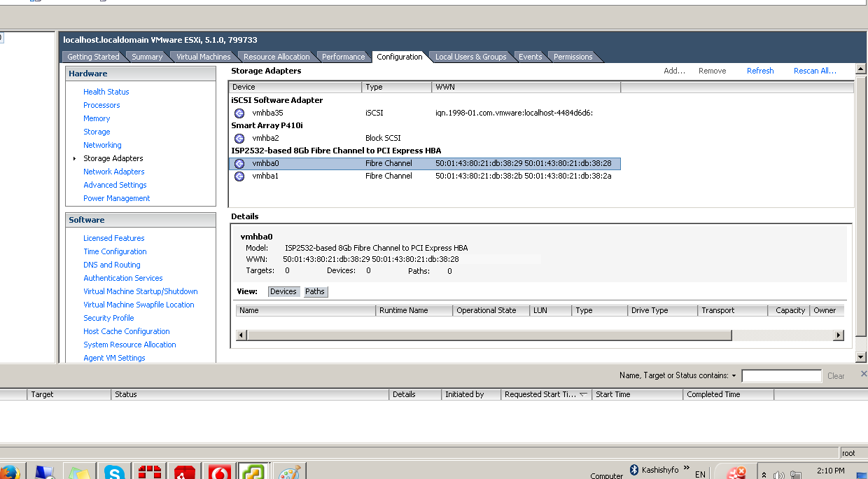Image resolution: width=868 pixels, height=479 pixels.
Task: Close the recent tasks panel
Action: [864, 374]
